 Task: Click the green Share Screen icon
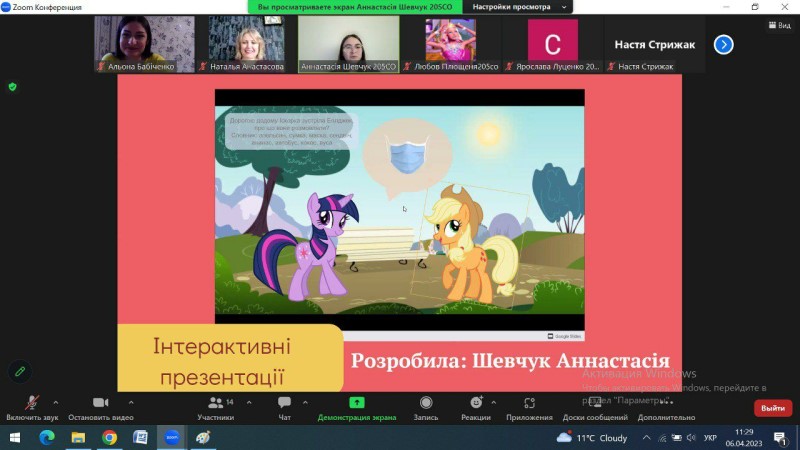click(357, 403)
